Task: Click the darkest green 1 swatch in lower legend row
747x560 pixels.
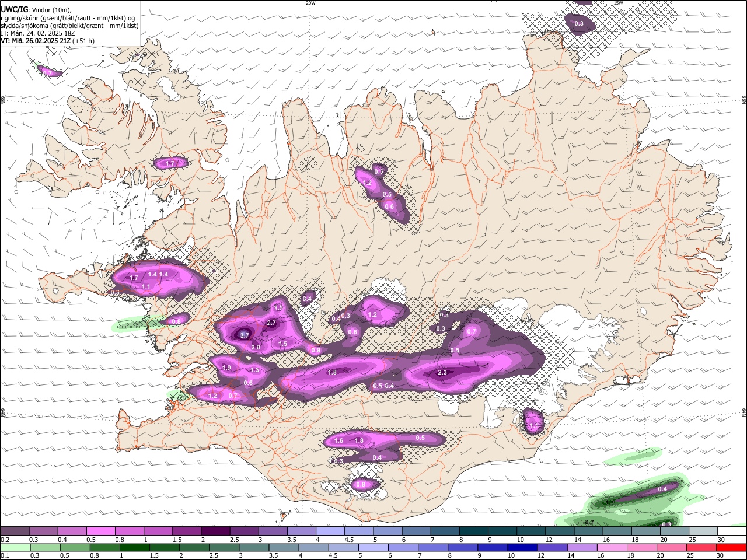Action: (x=134, y=548)
